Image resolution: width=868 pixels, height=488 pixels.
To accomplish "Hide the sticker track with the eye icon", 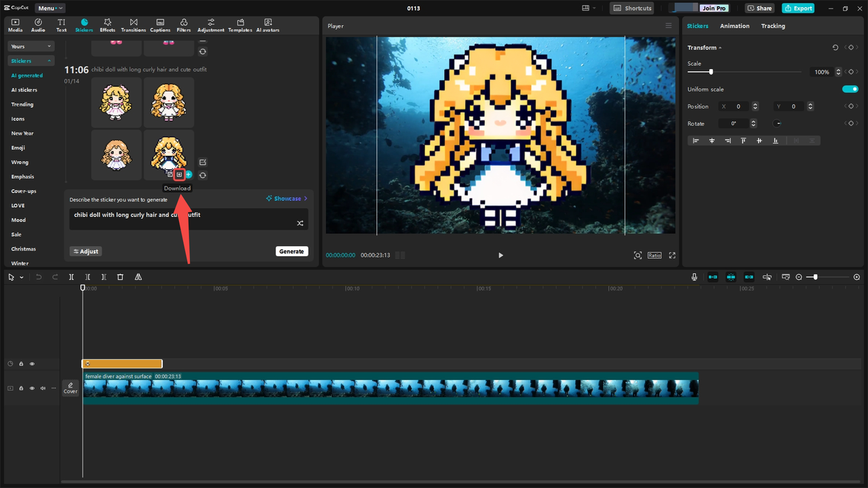I will [32, 363].
